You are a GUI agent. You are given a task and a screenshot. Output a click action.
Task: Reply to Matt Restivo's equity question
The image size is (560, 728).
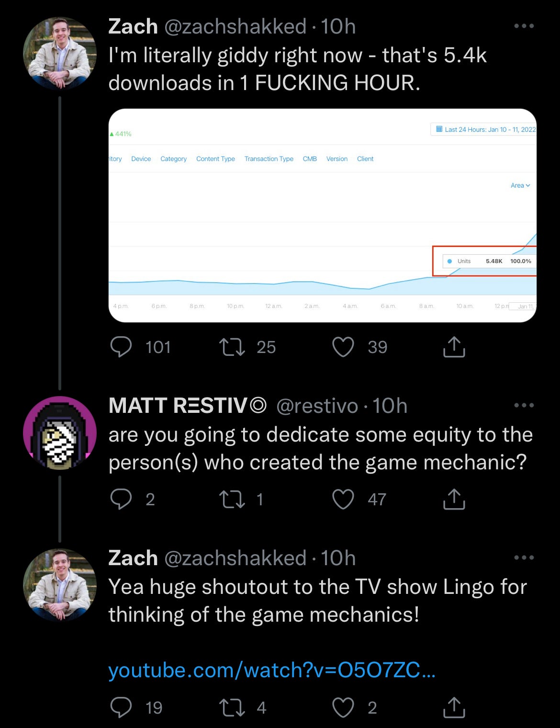[121, 500]
